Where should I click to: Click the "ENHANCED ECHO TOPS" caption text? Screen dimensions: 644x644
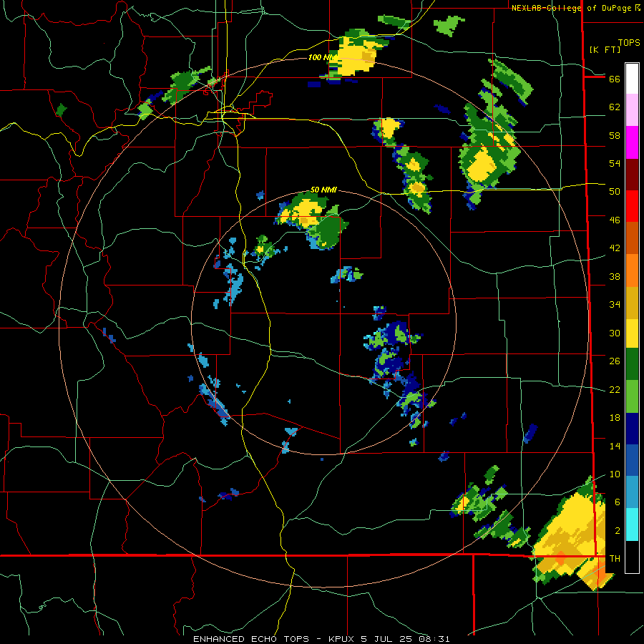(251, 639)
